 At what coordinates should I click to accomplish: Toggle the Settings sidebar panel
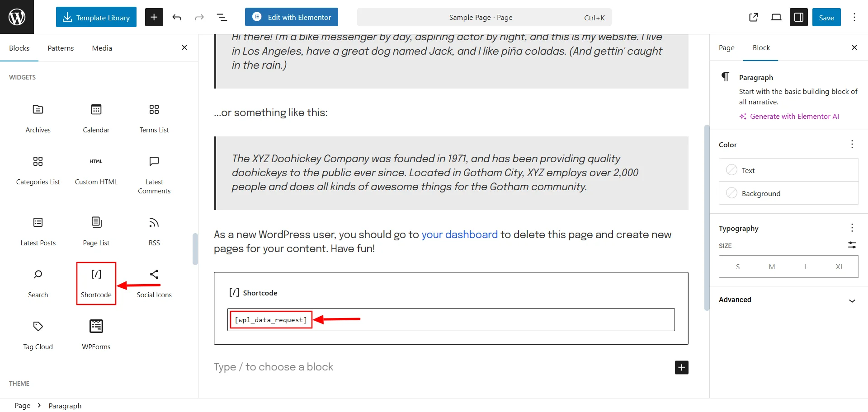798,17
